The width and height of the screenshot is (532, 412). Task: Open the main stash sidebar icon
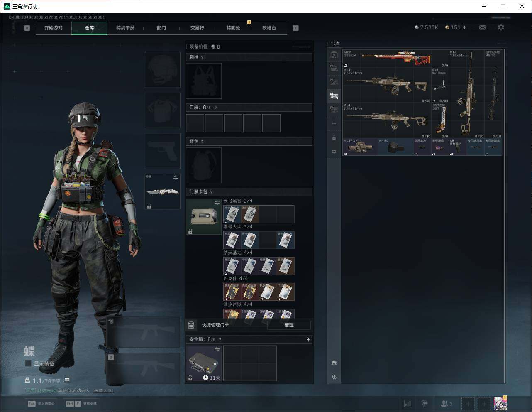coord(334,55)
